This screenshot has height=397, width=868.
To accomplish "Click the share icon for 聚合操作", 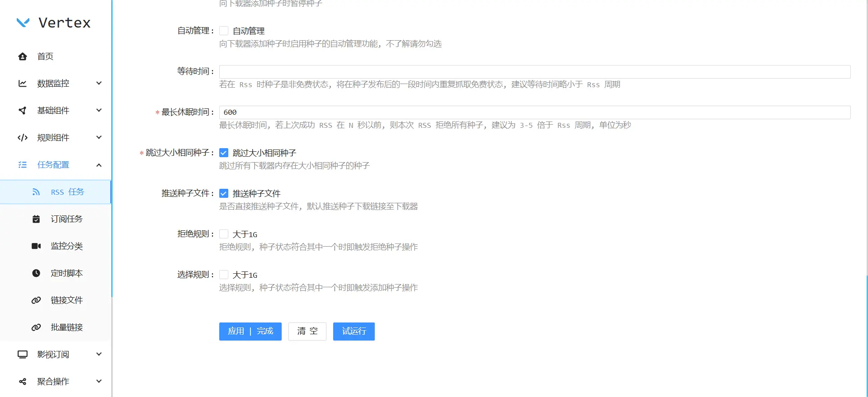I will pos(23,382).
